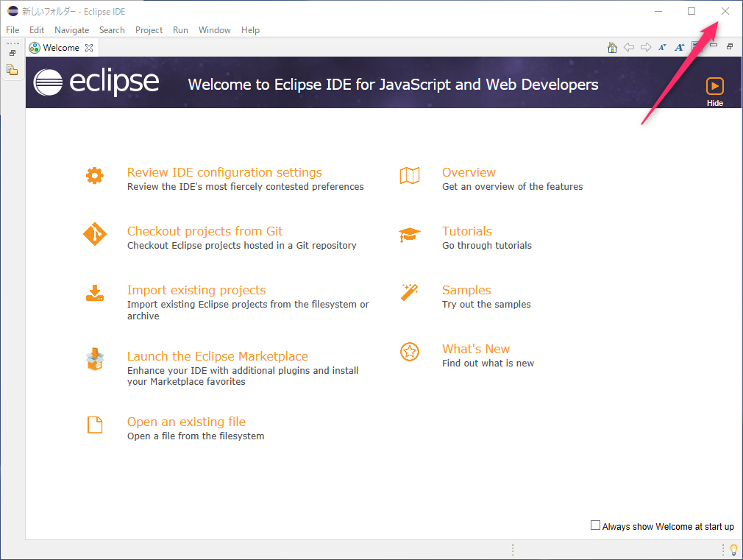Click 'Checkout Eclipse projects hosted in a Git repository'
This screenshot has width=743, height=560.
(242, 246)
